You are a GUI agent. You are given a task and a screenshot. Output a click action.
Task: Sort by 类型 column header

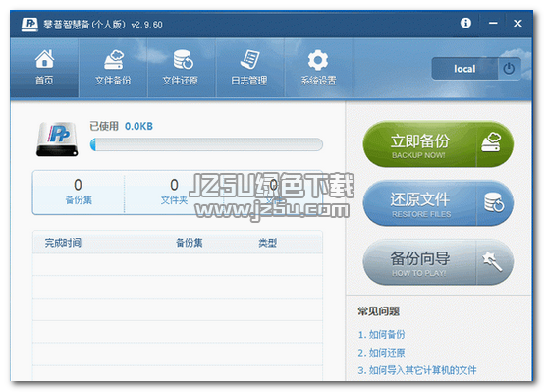click(x=267, y=243)
